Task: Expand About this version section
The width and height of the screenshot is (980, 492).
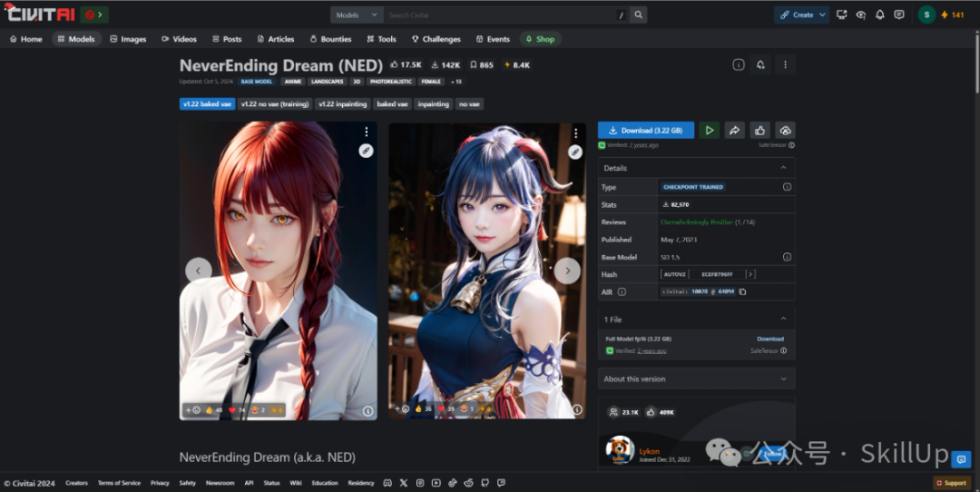Action: click(x=783, y=379)
